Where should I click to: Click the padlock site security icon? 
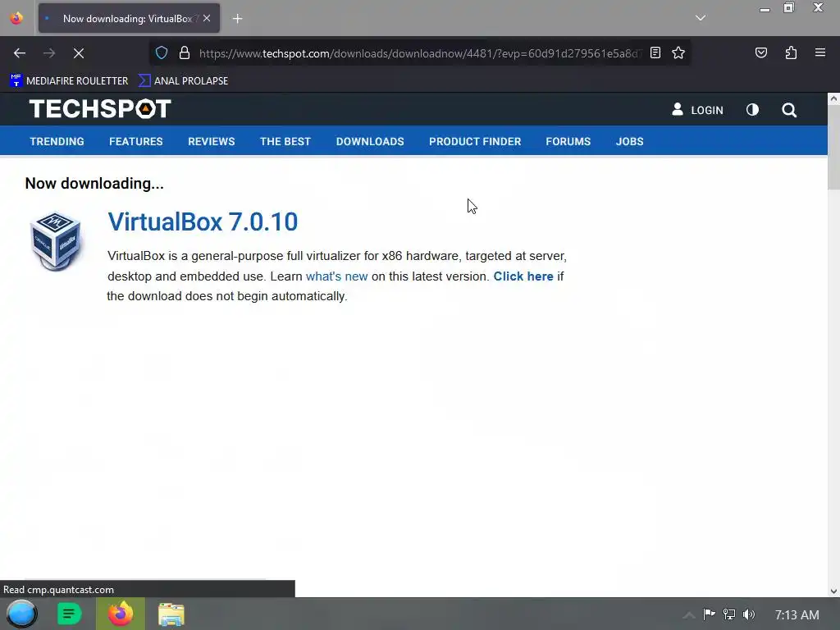coord(185,53)
